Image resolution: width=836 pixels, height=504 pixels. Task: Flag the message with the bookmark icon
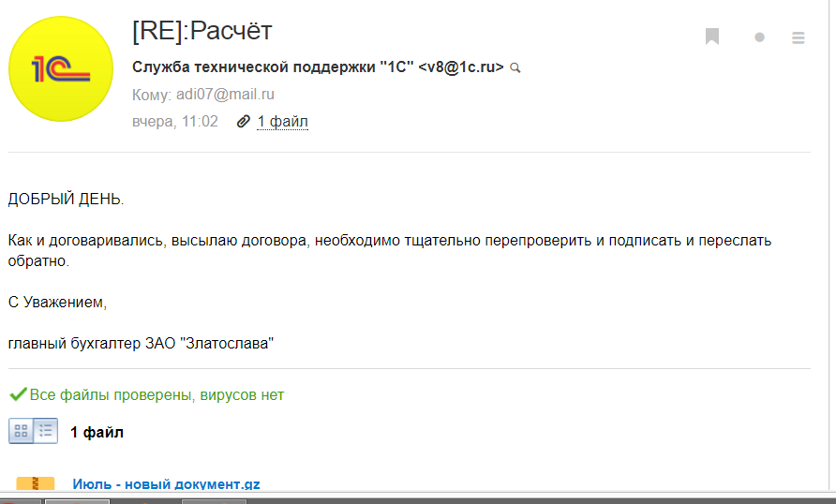pyautogui.click(x=712, y=37)
